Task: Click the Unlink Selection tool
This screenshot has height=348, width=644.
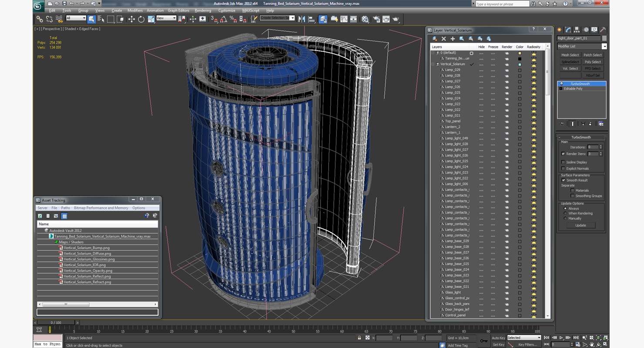Action: coord(49,19)
